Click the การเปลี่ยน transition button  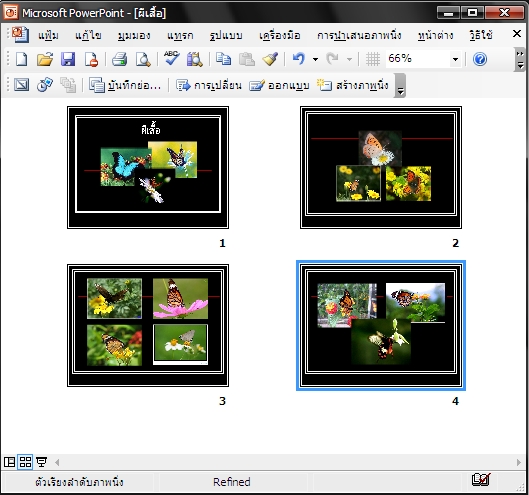coord(208,85)
